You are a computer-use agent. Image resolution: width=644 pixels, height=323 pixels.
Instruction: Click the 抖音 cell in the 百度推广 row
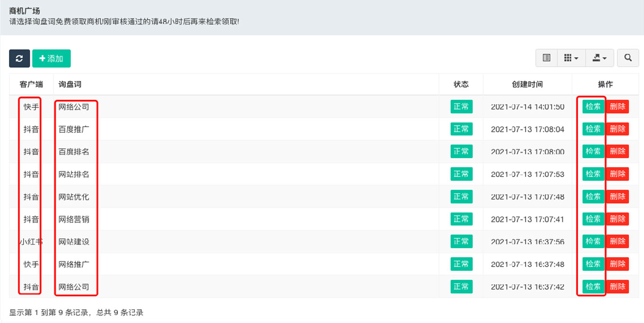(31, 129)
